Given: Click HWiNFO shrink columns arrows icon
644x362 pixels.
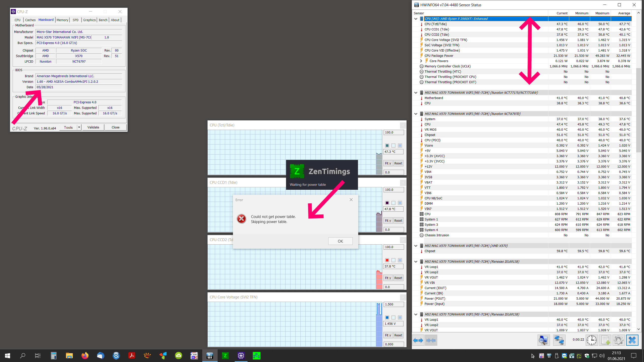Looking at the screenshot, I should [431, 340].
